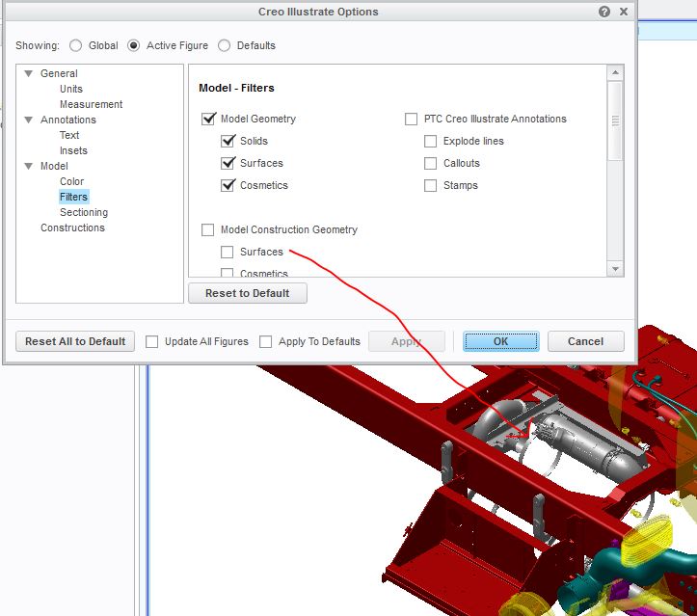697x616 pixels.
Task: Open the Sectioning model page
Action: pyautogui.click(x=84, y=212)
